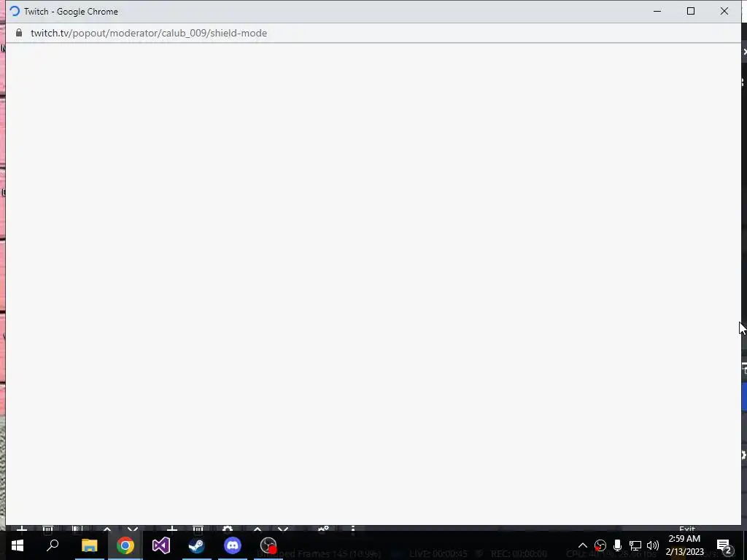
Task: Open Discord from the taskbar
Action: (x=233, y=545)
